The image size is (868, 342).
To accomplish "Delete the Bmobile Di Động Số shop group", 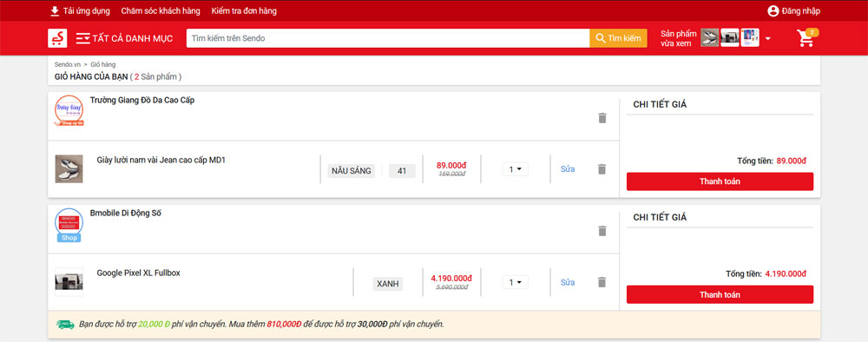I will coord(602,231).
